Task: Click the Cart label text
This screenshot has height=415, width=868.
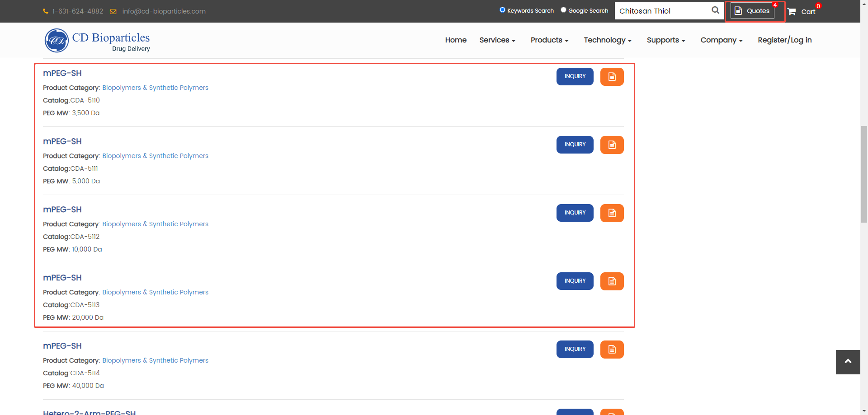Action: point(808,12)
